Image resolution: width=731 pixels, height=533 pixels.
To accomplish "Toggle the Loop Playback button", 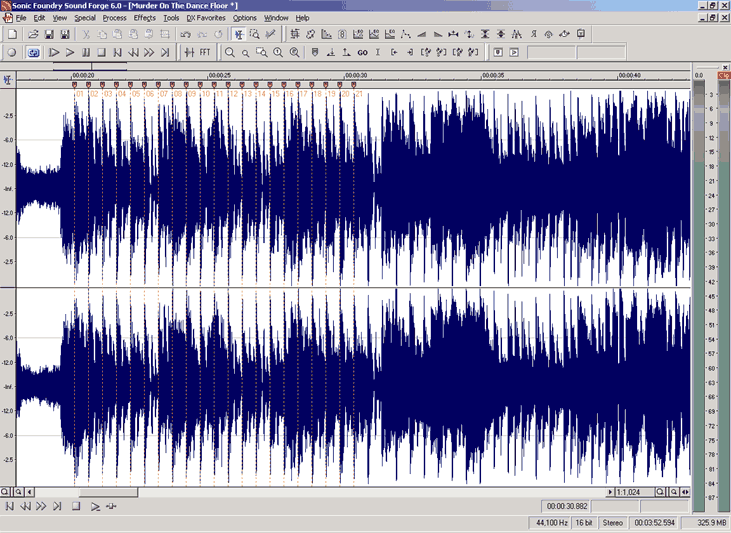I will pos(33,53).
